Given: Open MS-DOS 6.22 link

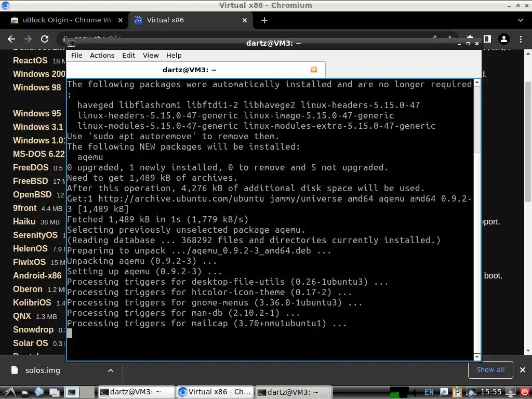Looking at the screenshot, I should click(38, 154).
